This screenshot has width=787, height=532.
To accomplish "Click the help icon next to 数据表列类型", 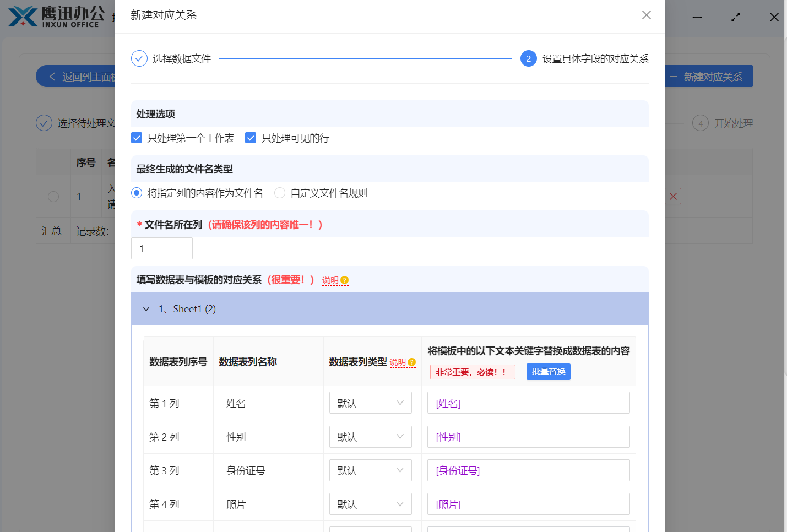I will tap(411, 362).
